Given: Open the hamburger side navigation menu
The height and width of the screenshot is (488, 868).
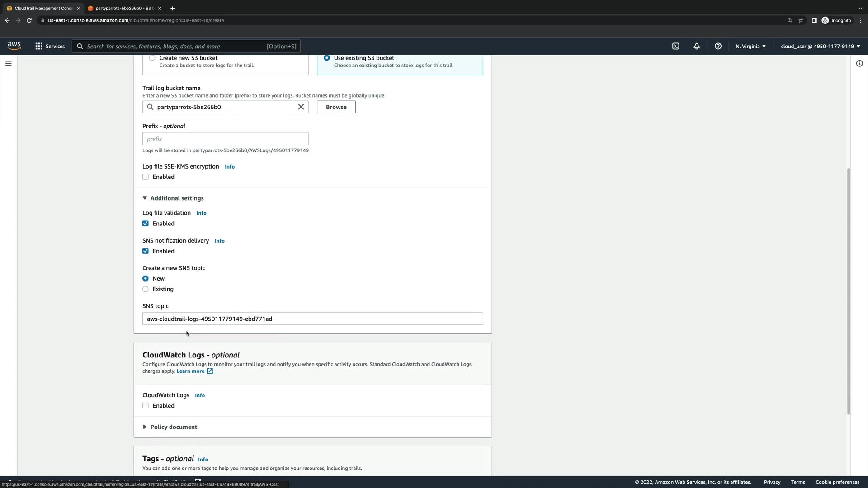Looking at the screenshot, I should point(8,63).
